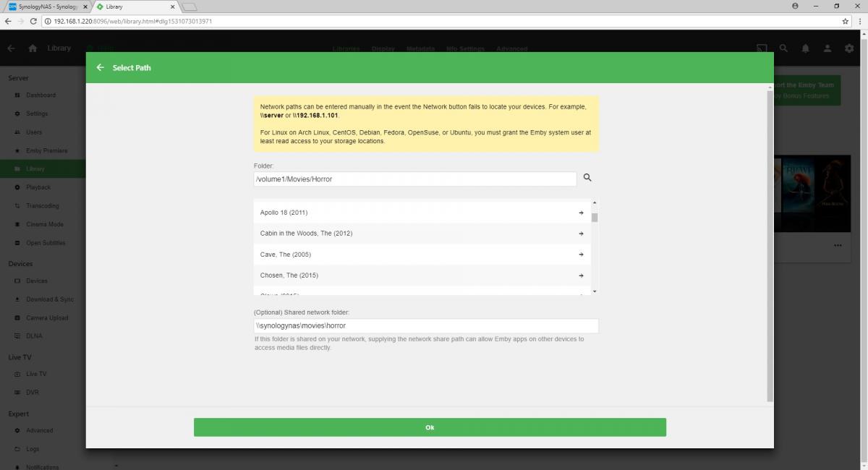
Task: Click the browser address bar
Action: click(441, 21)
